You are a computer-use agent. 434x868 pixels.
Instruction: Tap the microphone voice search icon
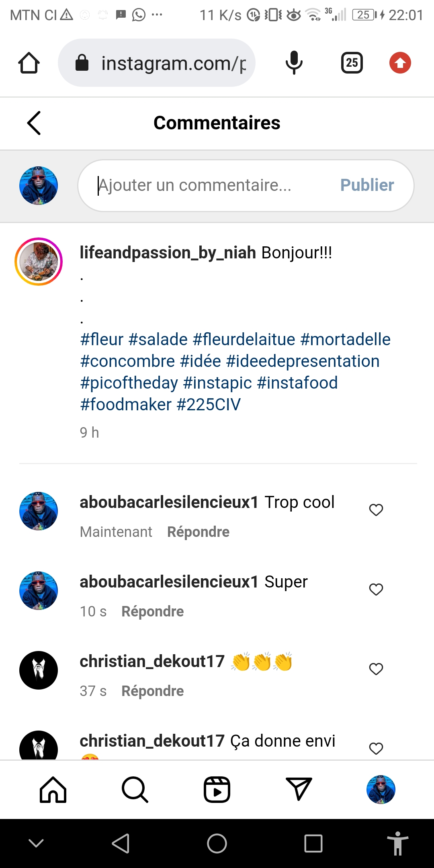294,63
